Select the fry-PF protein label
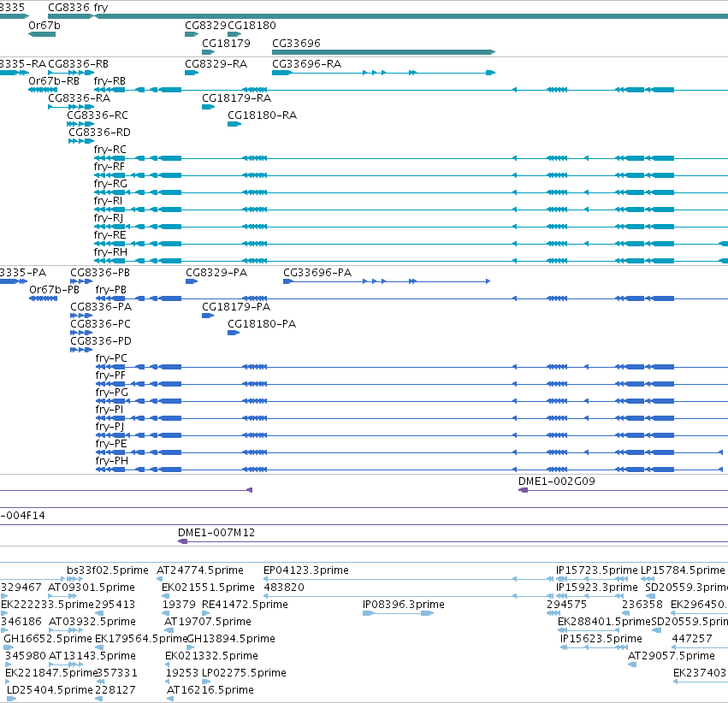This screenshot has height=703, width=728. (110, 375)
